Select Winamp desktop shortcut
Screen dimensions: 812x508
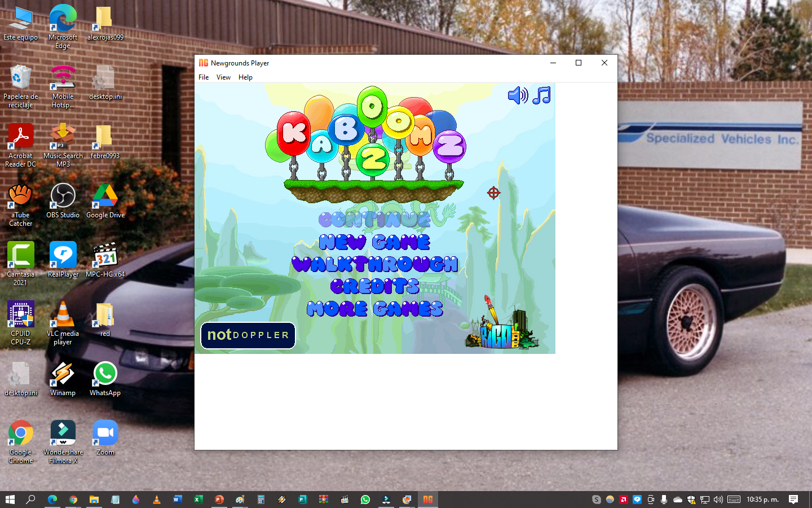tap(63, 379)
